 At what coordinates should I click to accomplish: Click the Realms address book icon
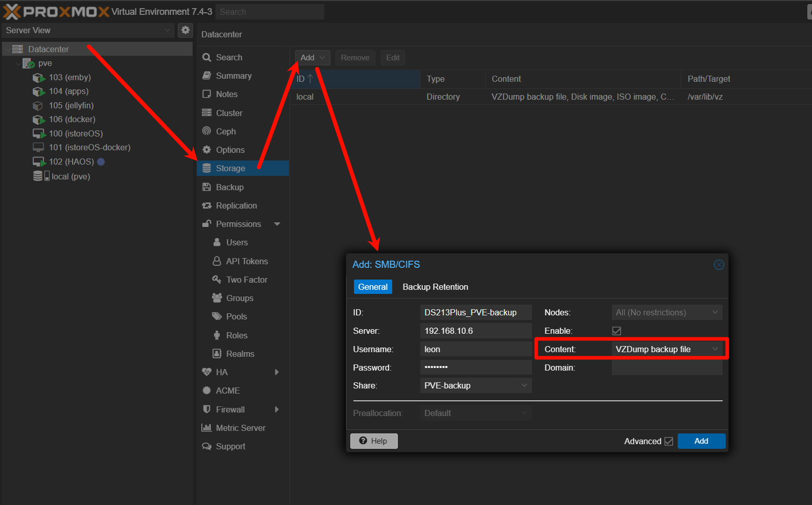(217, 354)
